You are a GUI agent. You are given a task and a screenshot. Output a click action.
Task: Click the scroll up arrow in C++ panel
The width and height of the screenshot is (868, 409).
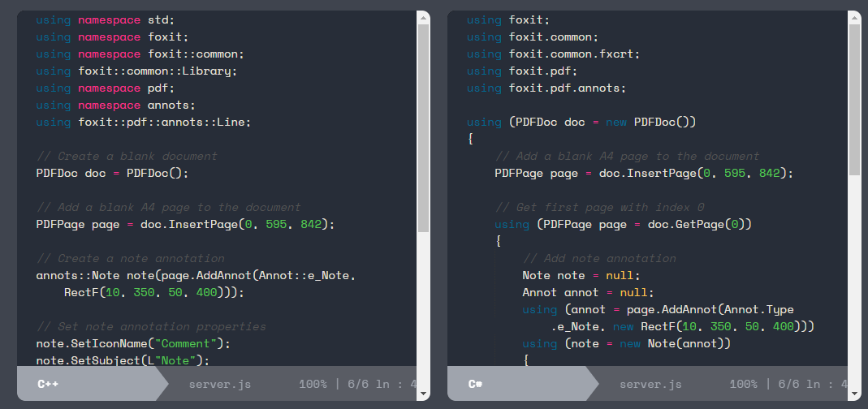pyautogui.click(x=424, y=18)
